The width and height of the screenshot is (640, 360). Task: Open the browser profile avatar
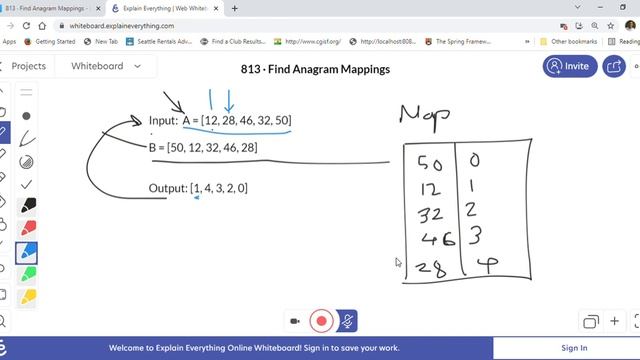pos(630,26)
